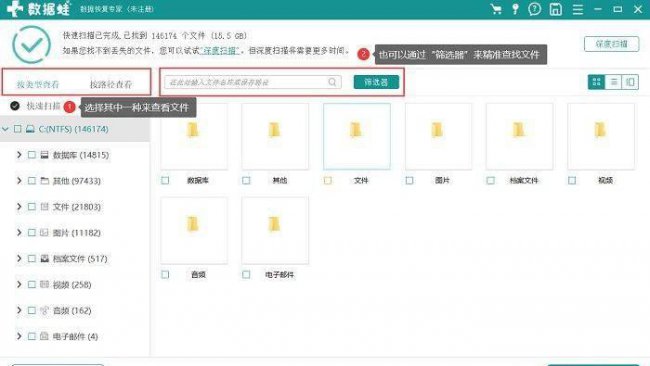
Task: Expand the 视频 (258) node
Action: (x=19, y=284)
